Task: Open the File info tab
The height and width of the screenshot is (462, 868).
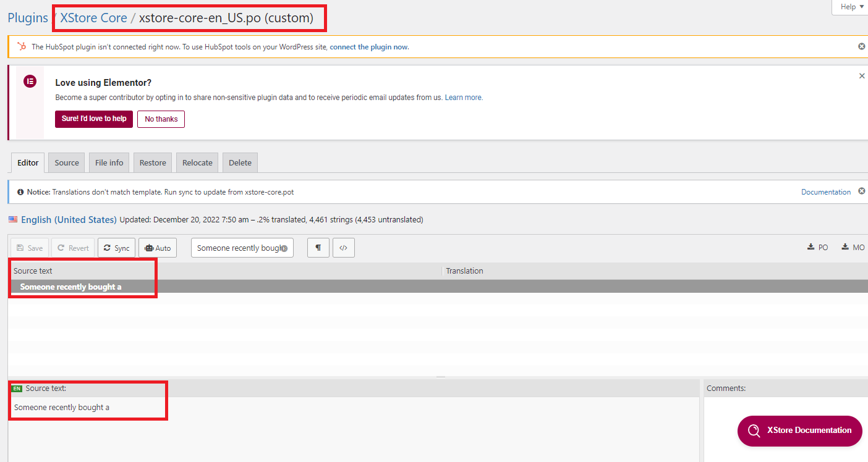Action: tap(109, 162)
